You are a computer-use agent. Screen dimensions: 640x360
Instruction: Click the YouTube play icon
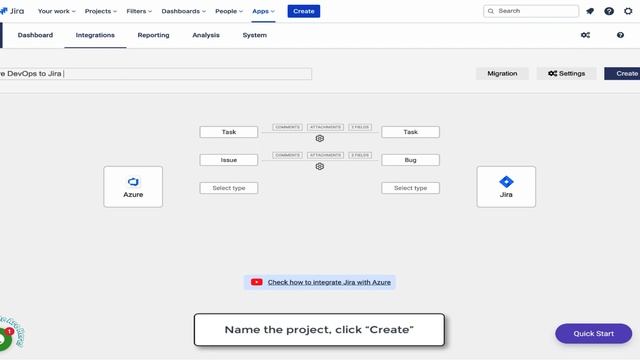pos(257,282)
